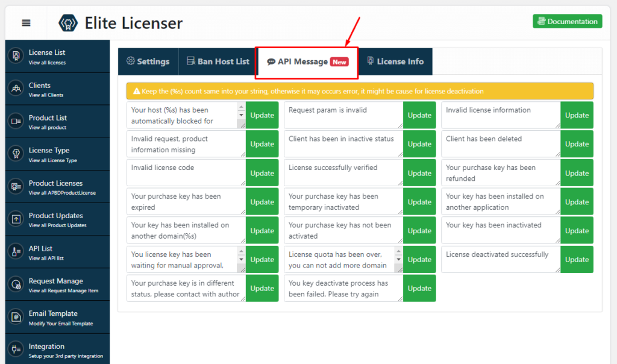
Task: Go to Clients in the sidebar
Action: pyautogui.click(x=57, y=89)
